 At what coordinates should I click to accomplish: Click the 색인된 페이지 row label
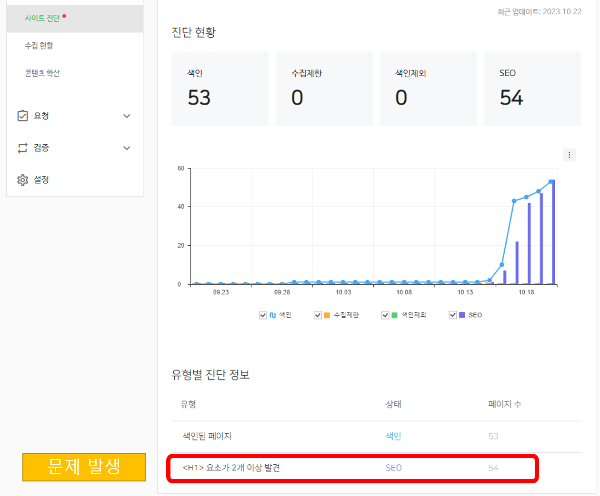[207, 436]
